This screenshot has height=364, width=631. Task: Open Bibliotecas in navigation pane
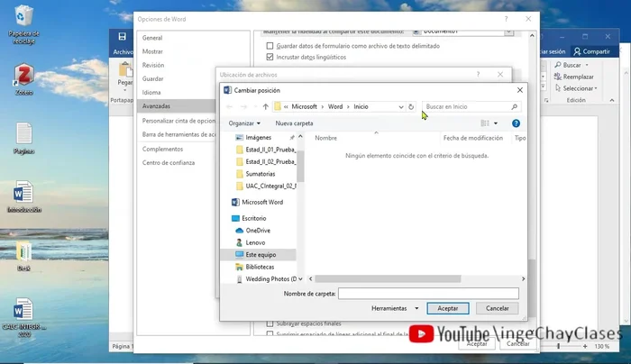tap(255, 267)
